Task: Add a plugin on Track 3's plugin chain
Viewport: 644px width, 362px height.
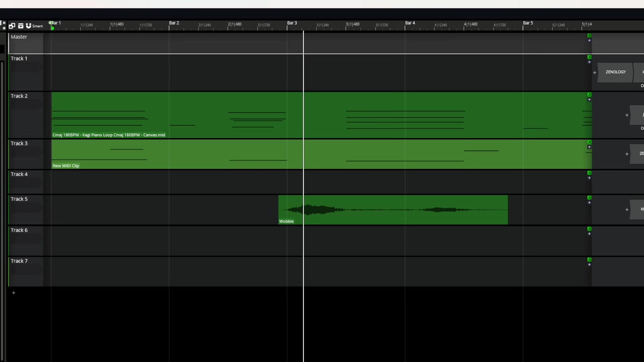Action: (627, 154)
